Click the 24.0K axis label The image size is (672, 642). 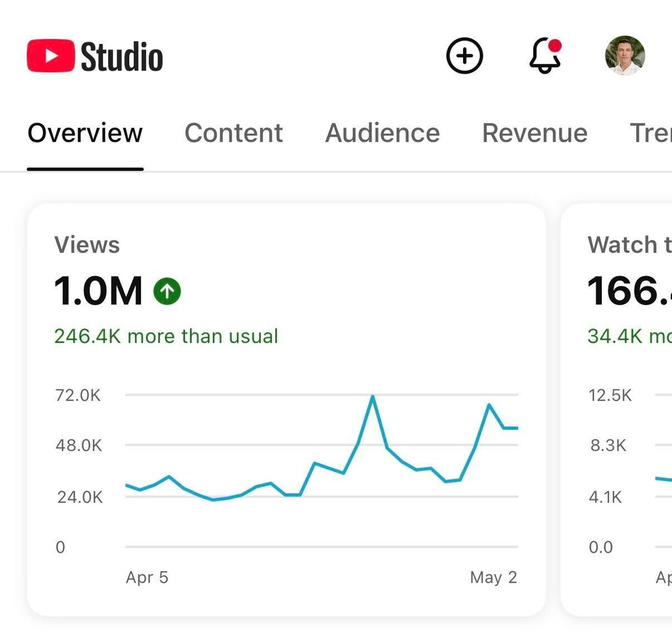[x=80, y=497]
